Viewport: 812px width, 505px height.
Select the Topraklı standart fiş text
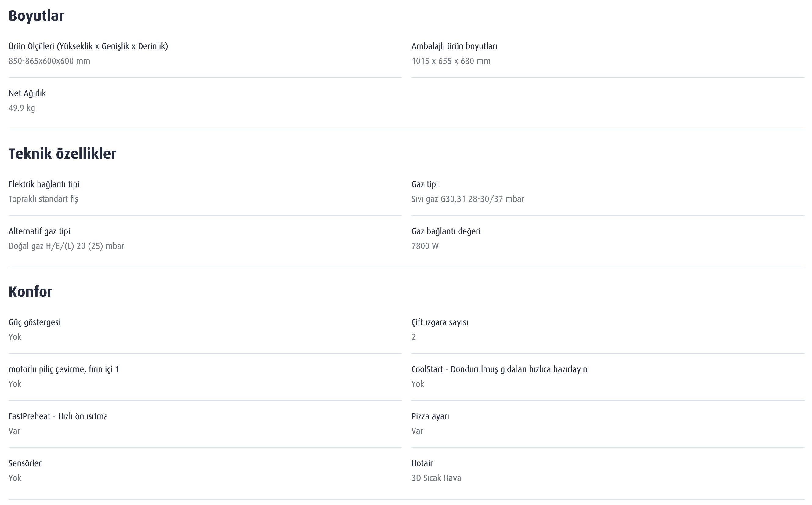[43, 199]
